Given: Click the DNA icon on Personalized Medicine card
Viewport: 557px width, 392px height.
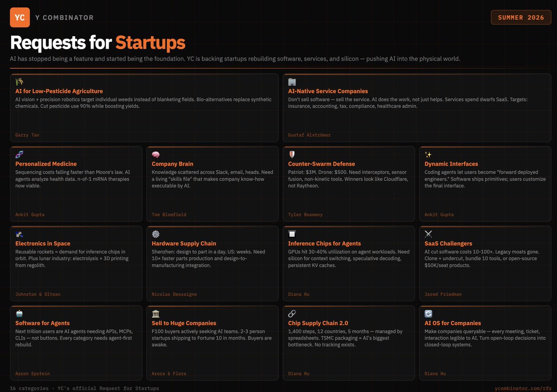Looking at the screenshot, I should coord(19,154).
